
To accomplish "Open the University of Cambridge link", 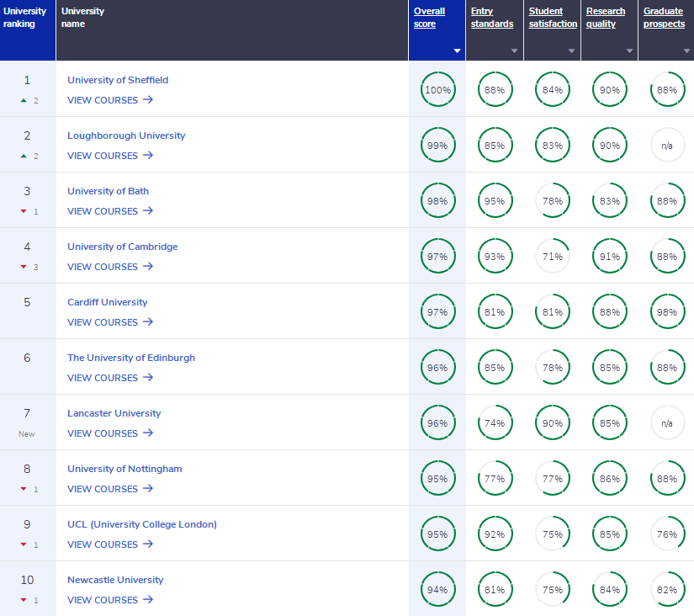I will [123, 247].
